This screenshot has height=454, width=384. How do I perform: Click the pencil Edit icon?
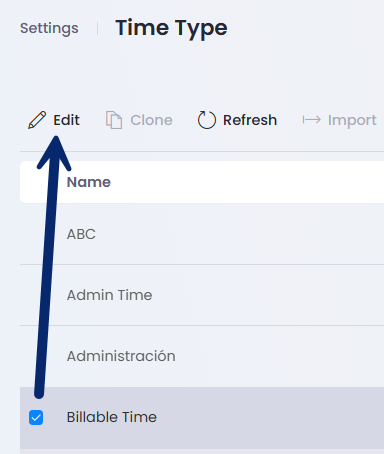(37, 120)
